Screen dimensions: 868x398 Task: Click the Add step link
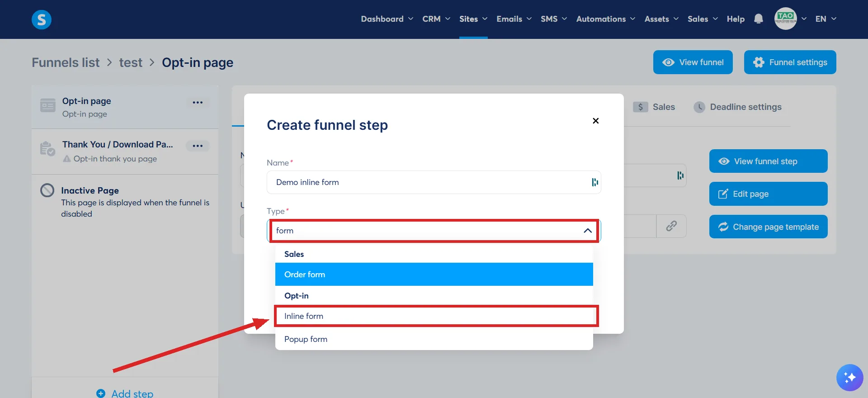click(x=125, y=393)
